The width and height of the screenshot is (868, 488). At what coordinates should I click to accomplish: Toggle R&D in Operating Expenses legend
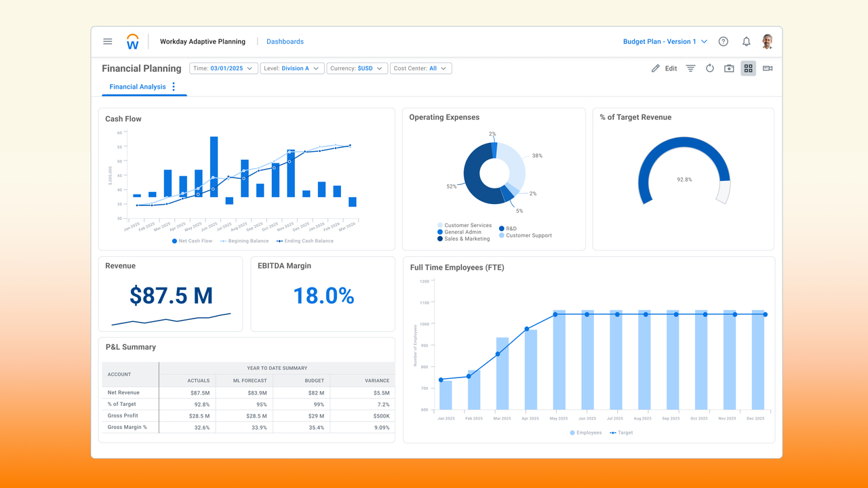[x=507, y=228]
